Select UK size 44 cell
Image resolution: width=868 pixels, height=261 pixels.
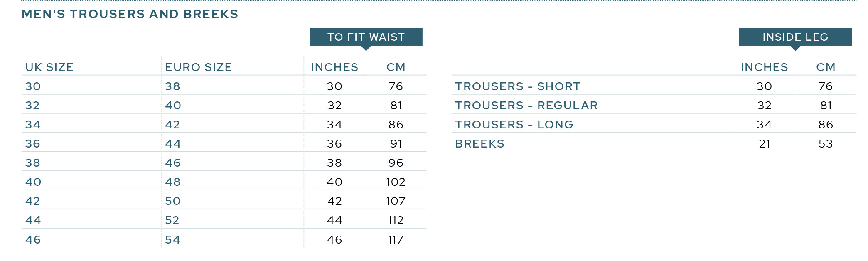[x=33, y=220]
